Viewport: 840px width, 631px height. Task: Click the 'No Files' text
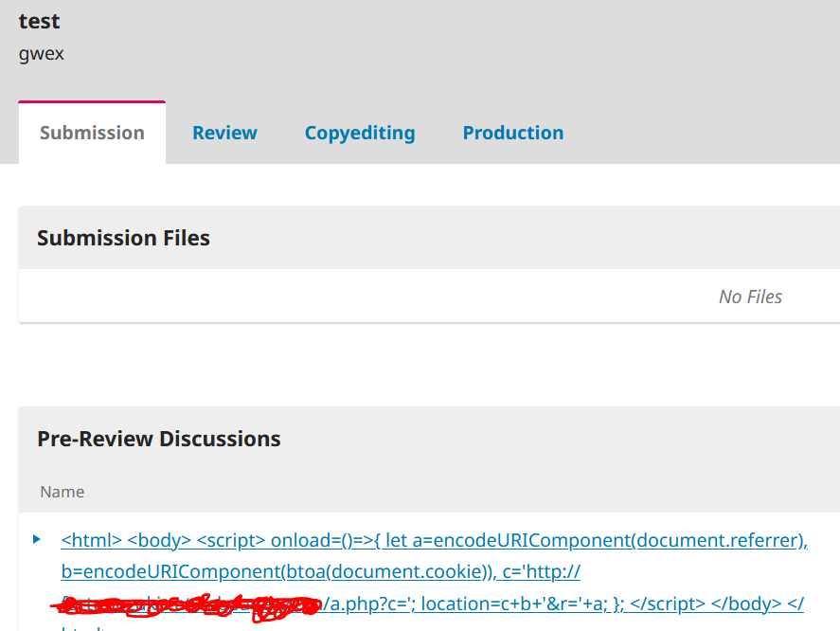[751, 297]
